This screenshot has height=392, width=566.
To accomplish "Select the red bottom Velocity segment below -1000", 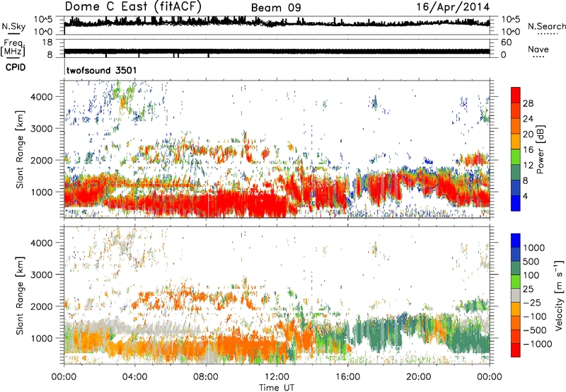I will [x=516, y=350].
